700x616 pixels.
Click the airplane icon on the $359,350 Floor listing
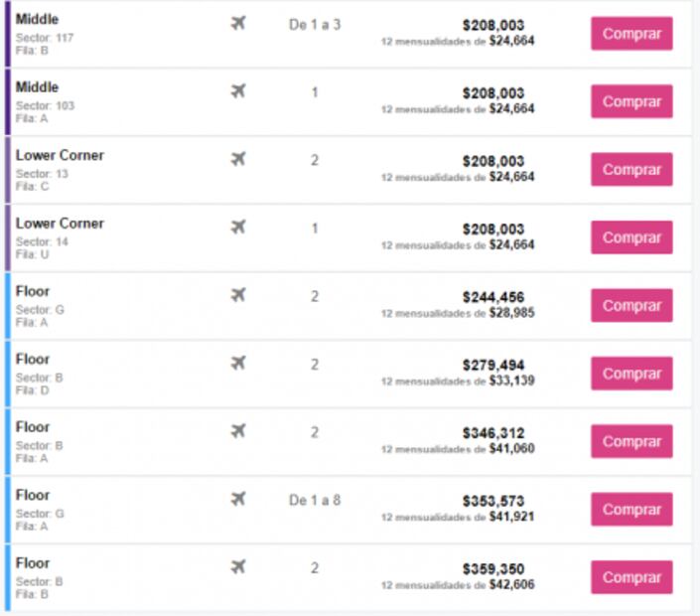click(x=237, y=568)
